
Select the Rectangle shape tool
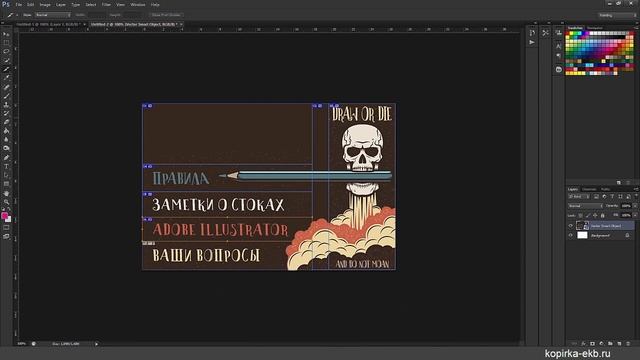tap(6, 184)
